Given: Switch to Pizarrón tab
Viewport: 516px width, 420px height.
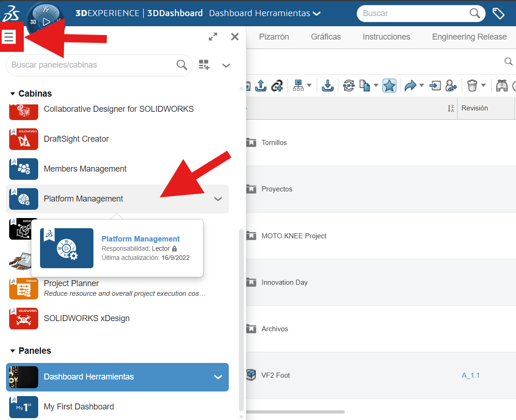Looking at the screenshot, I should [x=274, y=36].
